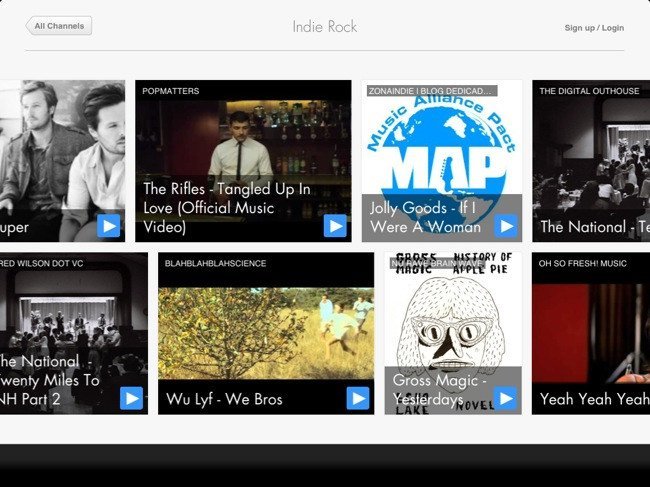Click the Indie Rock channel heading
Image resolution: width=650 pixels, height=487 pixels.
(x=325, y=27)
